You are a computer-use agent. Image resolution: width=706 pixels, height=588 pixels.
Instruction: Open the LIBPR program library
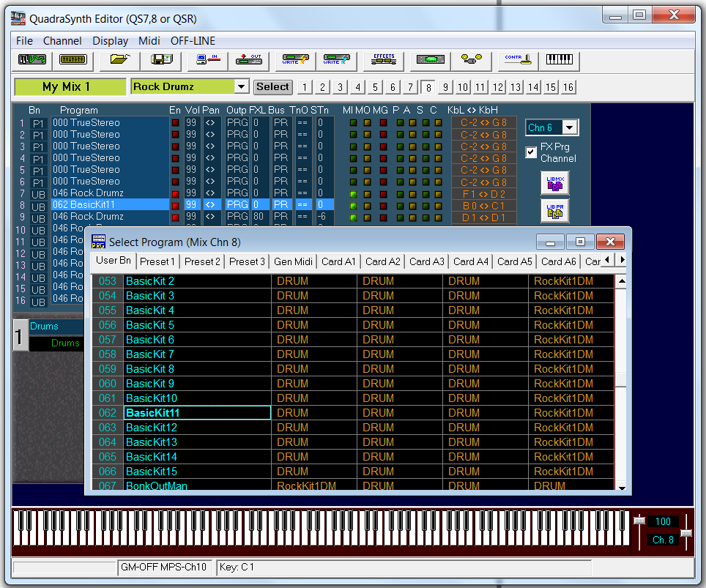click(x=554, y=211)
